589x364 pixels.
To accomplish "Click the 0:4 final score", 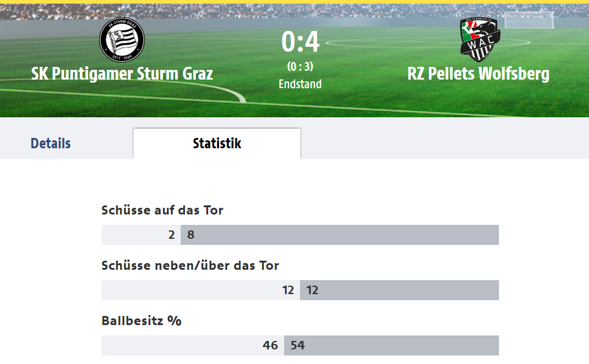I will coord(300,42).
